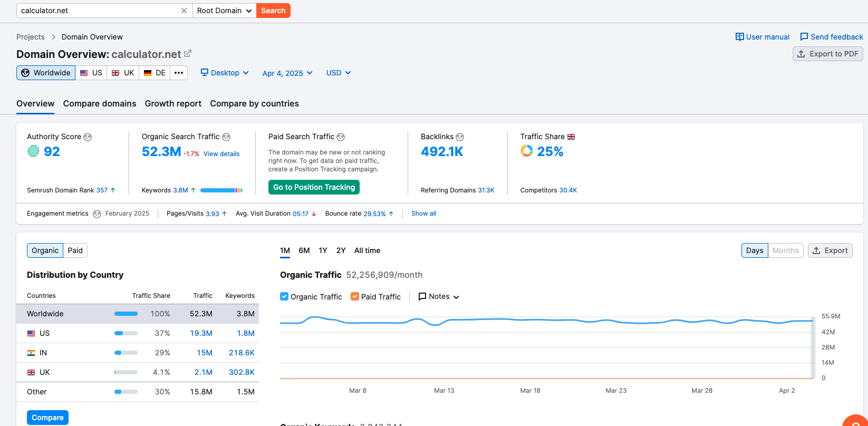
Task: Click globe icon next to Organic Search Traffic
Action: [226, 137]
